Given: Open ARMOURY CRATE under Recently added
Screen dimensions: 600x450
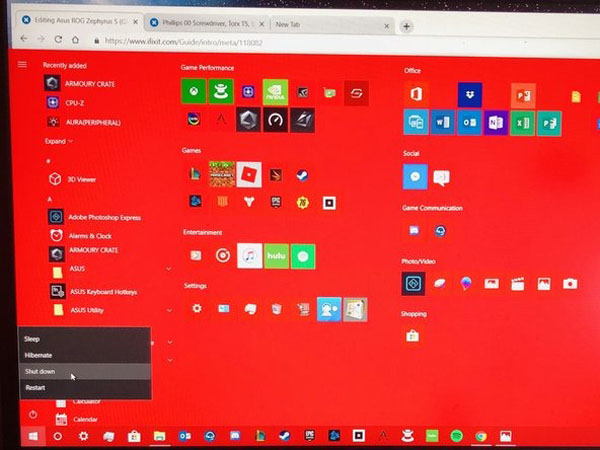Looking at the screenshot, I should click(x=82, y=83).
